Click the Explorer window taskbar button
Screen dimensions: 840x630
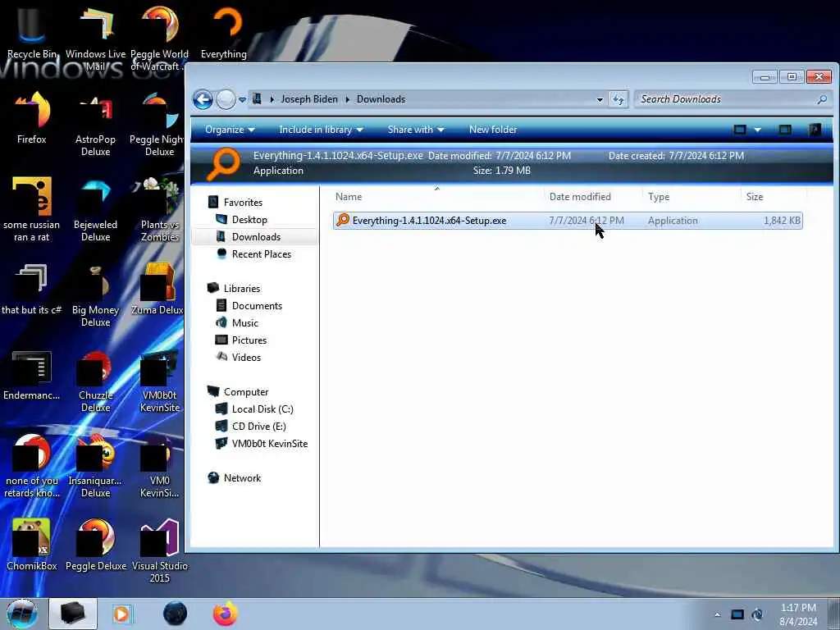73,614
